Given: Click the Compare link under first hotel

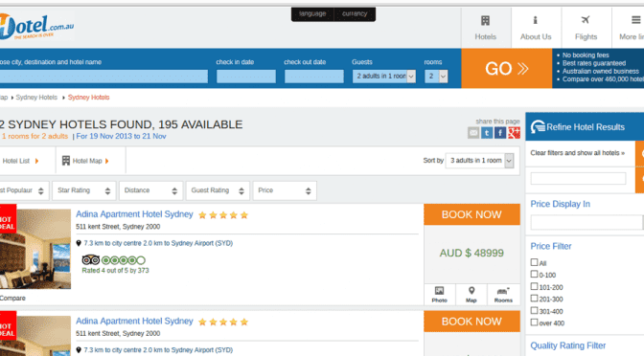Looking at the screenshot, I should (12, 299).
